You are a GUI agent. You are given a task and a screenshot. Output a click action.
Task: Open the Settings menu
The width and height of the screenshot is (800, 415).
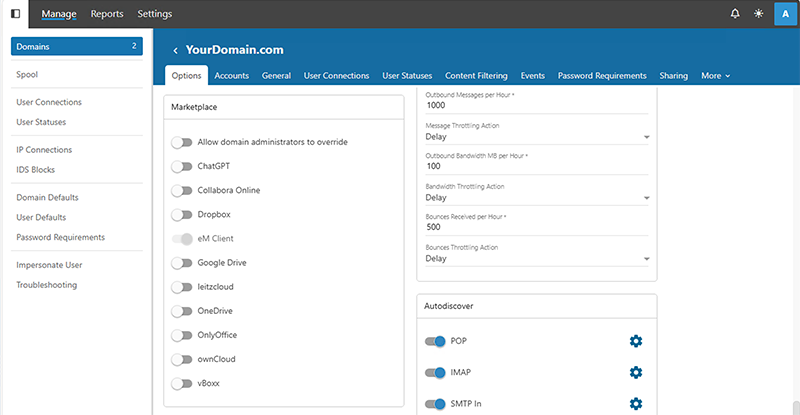(155, 14)
